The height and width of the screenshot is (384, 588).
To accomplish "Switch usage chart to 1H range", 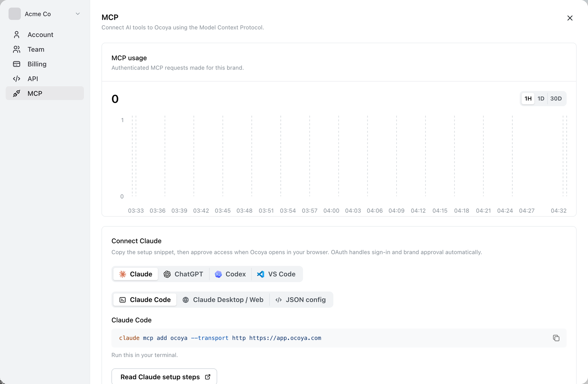I will [528, 98].
